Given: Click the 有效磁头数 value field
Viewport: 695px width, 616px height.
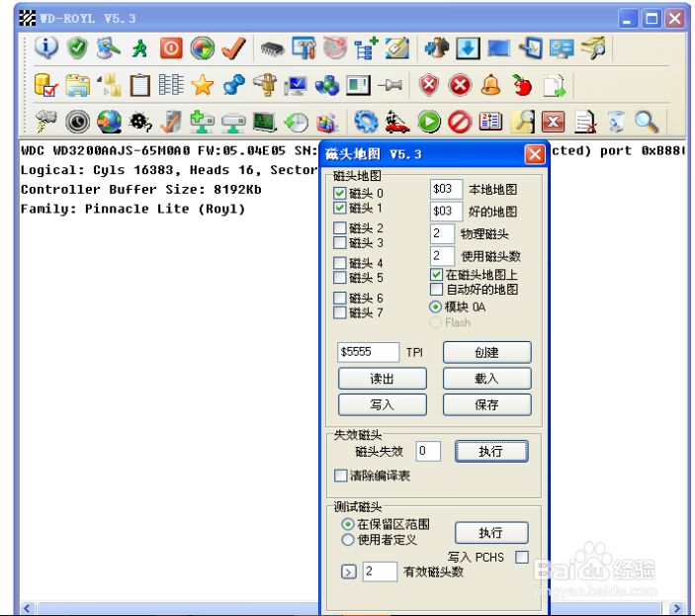Looking at the screenshot, I should [x=380, y=572].
